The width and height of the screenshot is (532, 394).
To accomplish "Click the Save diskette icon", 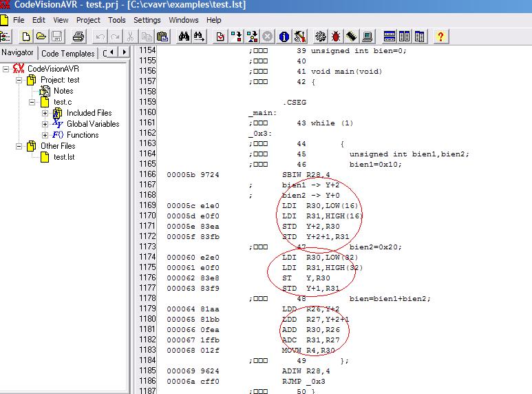I will pos(56,37).
